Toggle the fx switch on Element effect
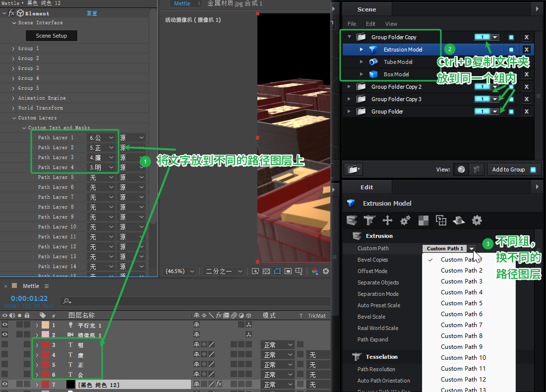The height and width of the screenshot is (392, 546). click(11, 13)
